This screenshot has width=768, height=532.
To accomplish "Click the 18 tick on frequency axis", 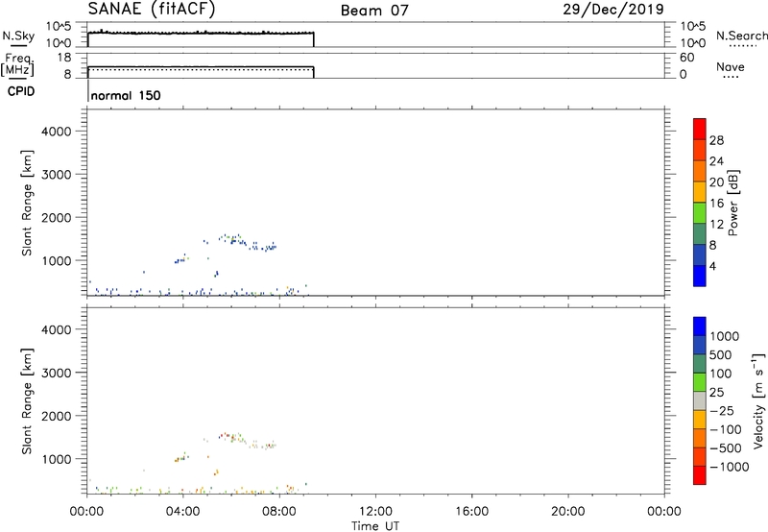I will point(64,58).
